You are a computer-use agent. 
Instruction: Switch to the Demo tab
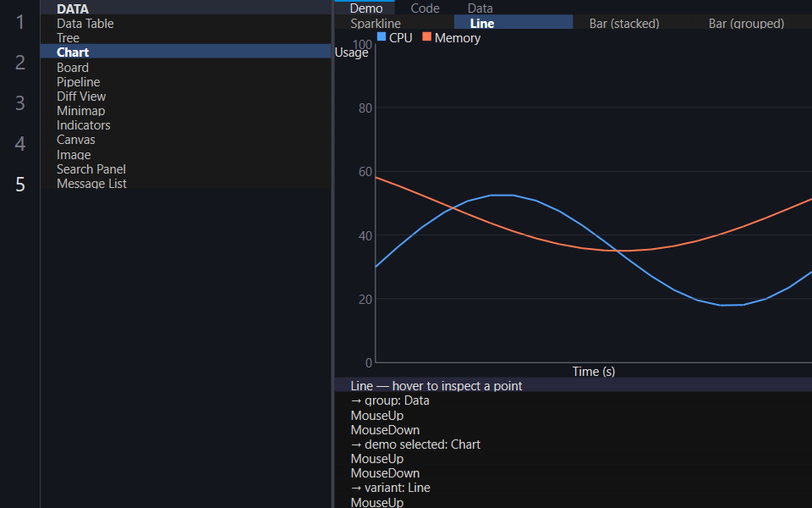(366, 8)
